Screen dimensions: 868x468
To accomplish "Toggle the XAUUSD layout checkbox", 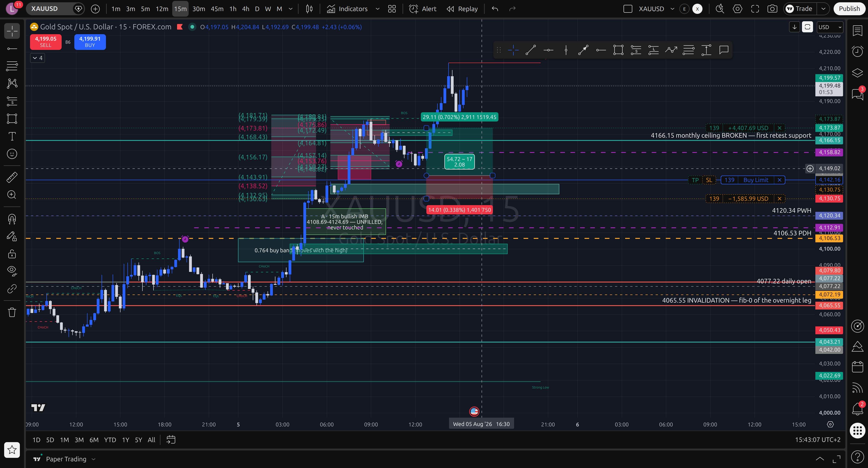I will coord(628,9).
